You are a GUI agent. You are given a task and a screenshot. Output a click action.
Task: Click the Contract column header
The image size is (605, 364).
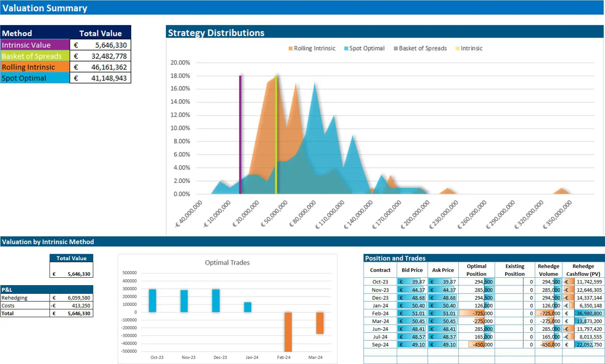380,270
